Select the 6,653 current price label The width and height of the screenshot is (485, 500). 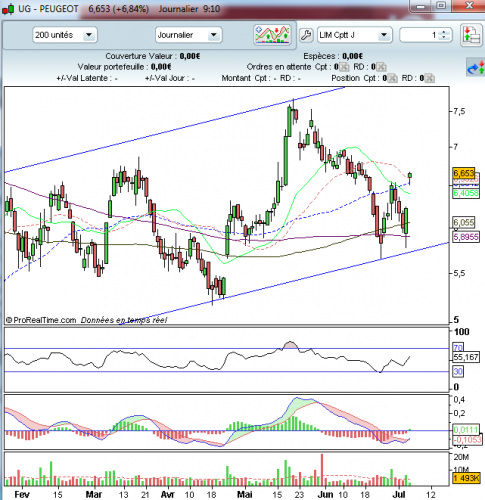(464, 173)
